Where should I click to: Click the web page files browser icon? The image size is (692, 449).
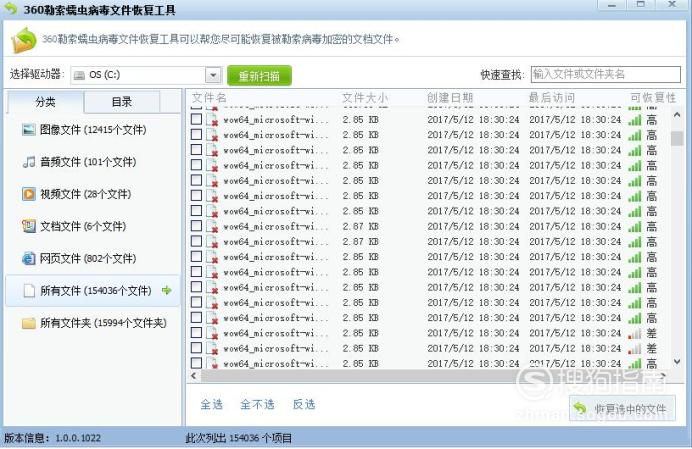point(29,258)
